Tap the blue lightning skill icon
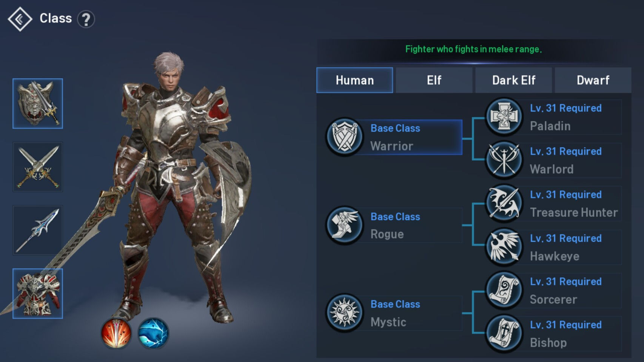Screen dimensions: 644x362 point(153,333)
